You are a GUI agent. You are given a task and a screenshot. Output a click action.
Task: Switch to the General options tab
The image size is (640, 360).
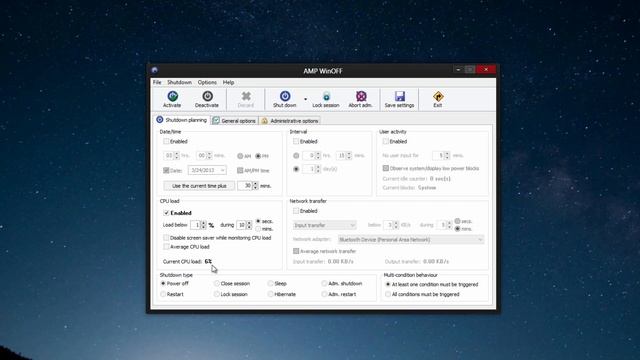click(234, 121)
